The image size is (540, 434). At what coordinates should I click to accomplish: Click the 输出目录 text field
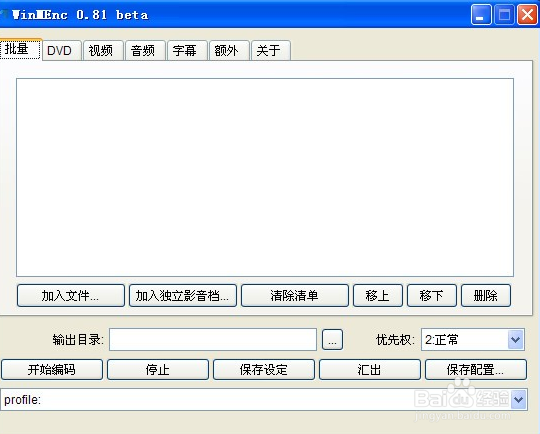pos(213,340)
